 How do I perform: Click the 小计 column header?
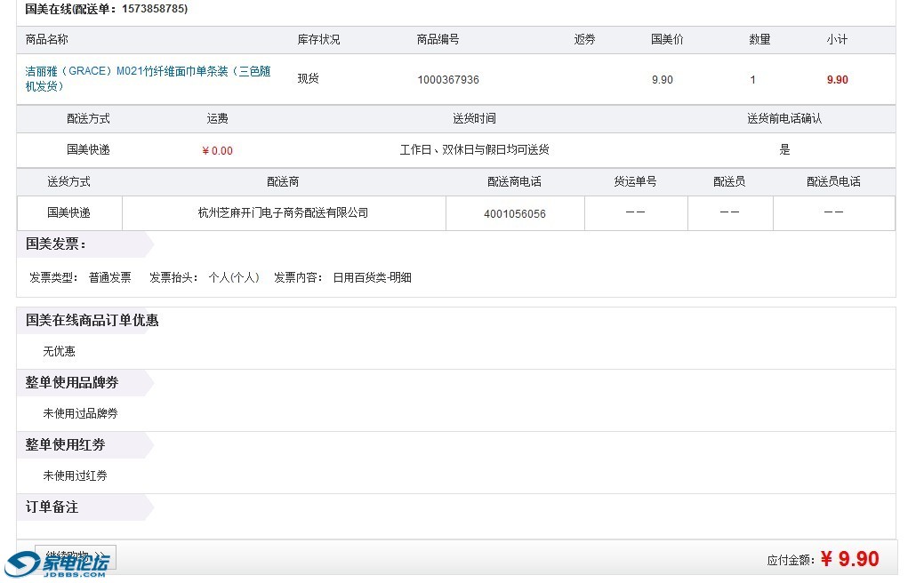click(x=837, y=39)
